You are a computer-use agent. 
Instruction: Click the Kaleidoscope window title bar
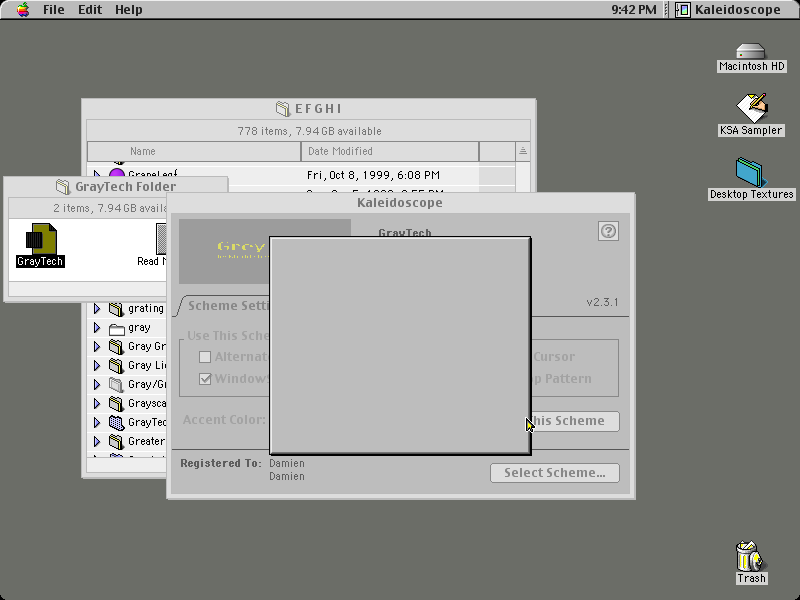(401, 203)
